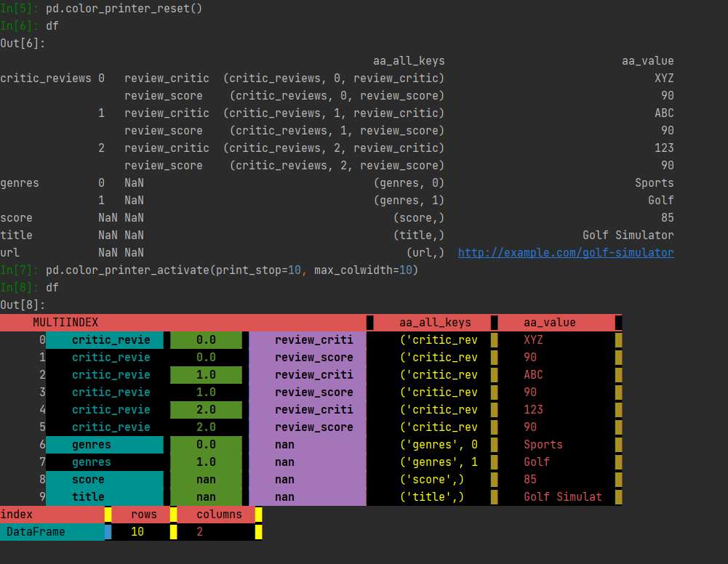Click the teal 'title' index cell
Screen dimensions: 728x564
tap(88, 497)
